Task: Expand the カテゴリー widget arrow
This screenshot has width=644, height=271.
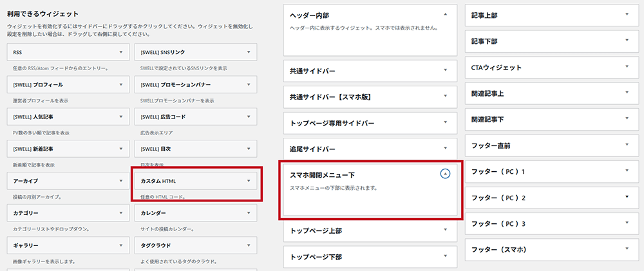Action: coord(121,213)
